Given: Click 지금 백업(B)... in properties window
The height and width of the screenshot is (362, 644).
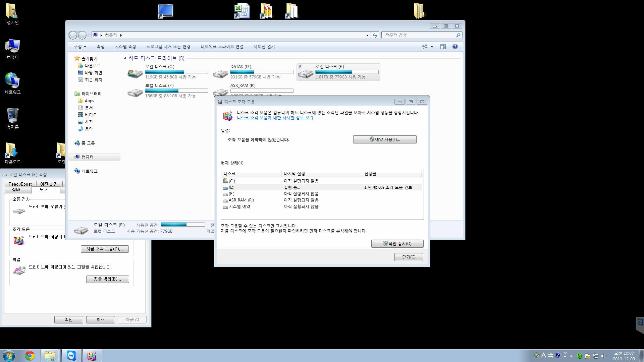Looking at the screenshot, I should (x=107, y=279).
